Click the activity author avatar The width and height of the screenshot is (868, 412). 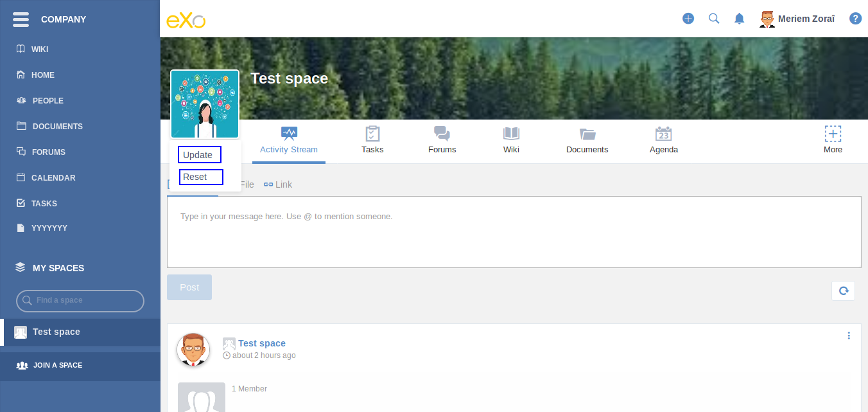point(193,350)
